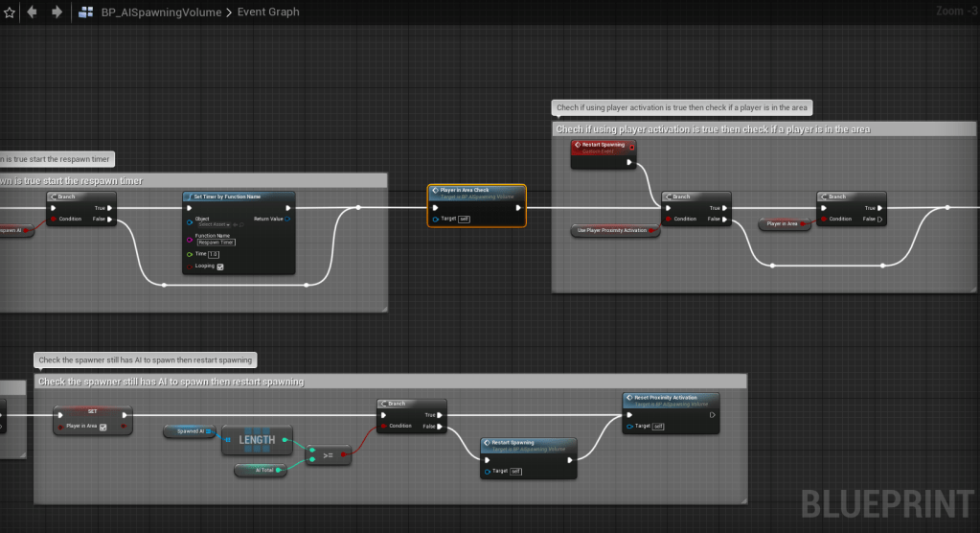Toggle Player in Area checkbox on SET node

click(x=103, y=427)
